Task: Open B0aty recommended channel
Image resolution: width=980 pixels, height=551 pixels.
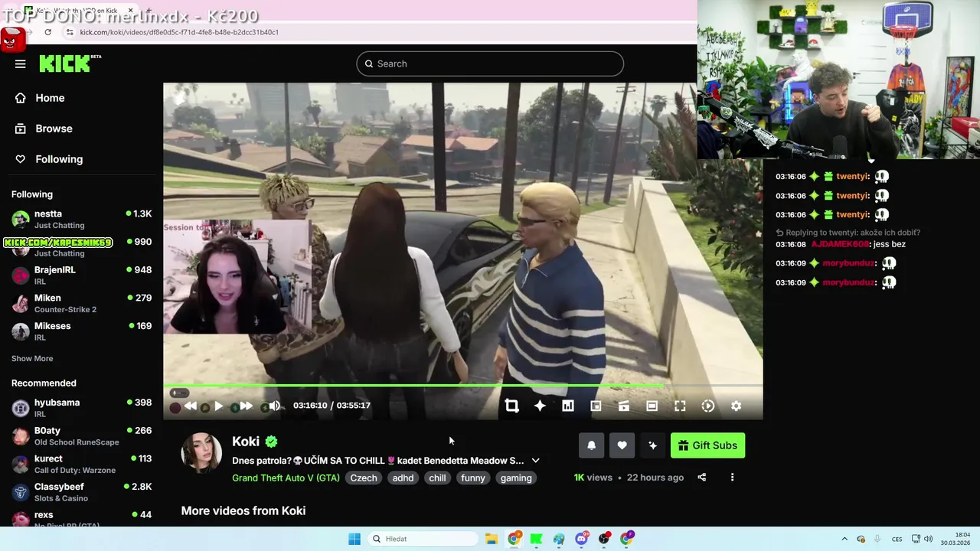Action: (x=81, y=436)
